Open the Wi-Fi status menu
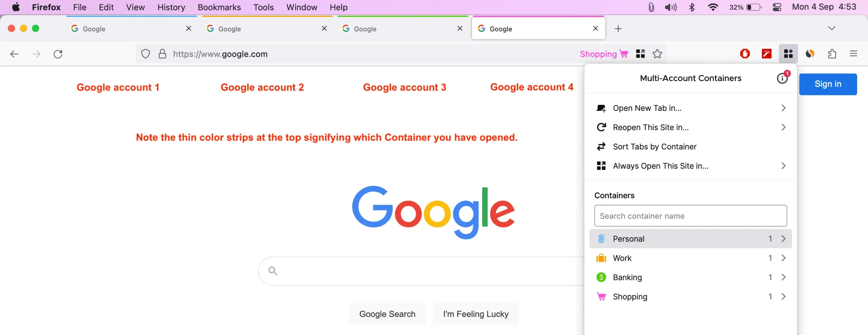This screenshot has height=335, width=868. 713,7
